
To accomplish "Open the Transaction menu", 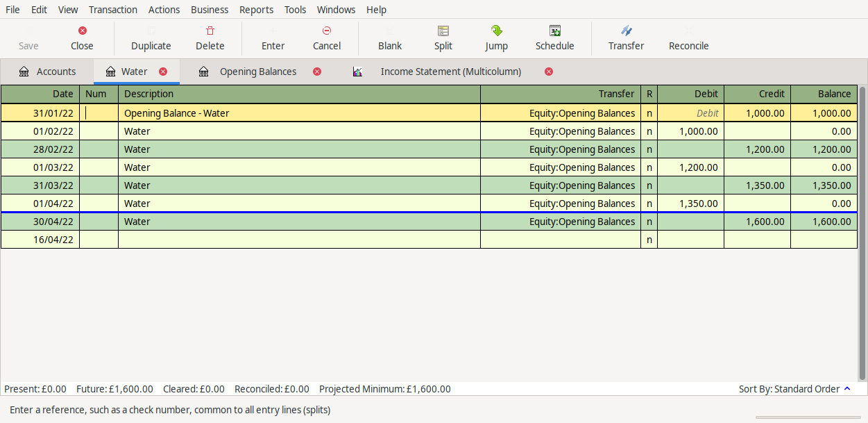I will (x=112, y=9).
